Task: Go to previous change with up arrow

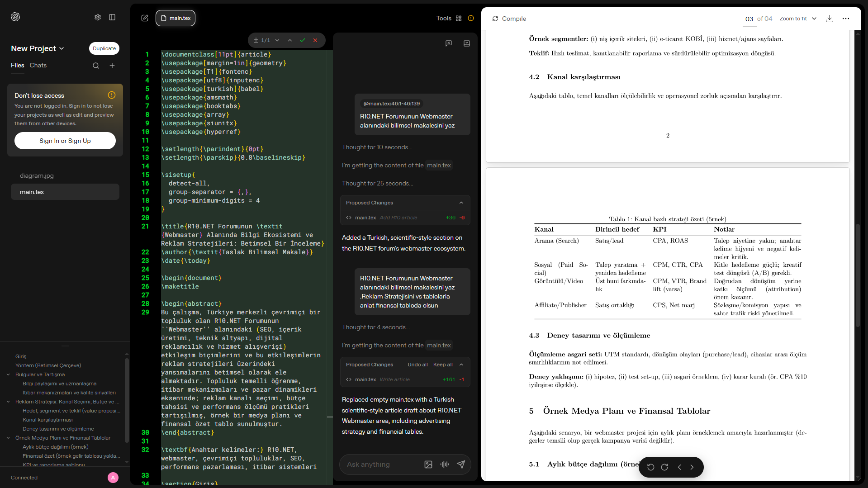Action: click(x=290, y=40)
